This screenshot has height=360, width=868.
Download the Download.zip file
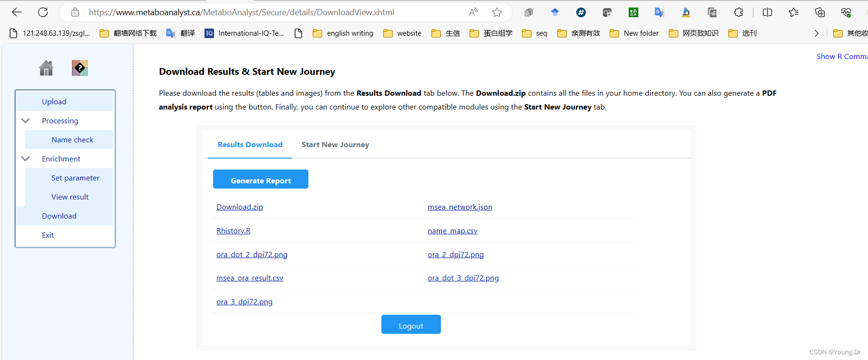pos(240,207)
